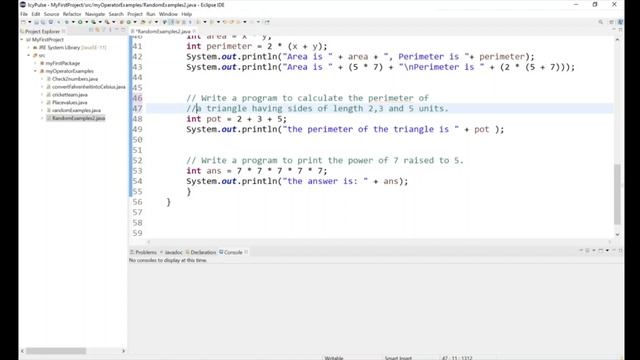640x360 pixels.
Task: Open the Help menu
Action: coord(187,14)
